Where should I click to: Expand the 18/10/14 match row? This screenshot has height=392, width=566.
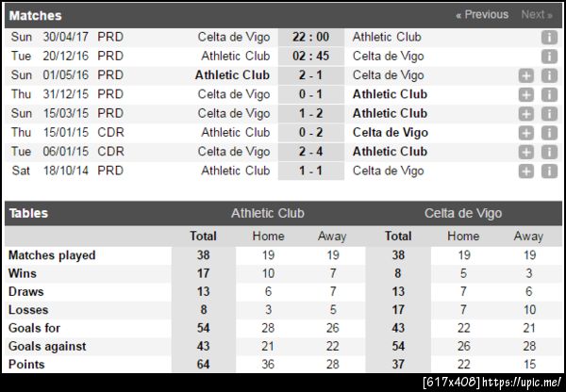coord(526,171)
